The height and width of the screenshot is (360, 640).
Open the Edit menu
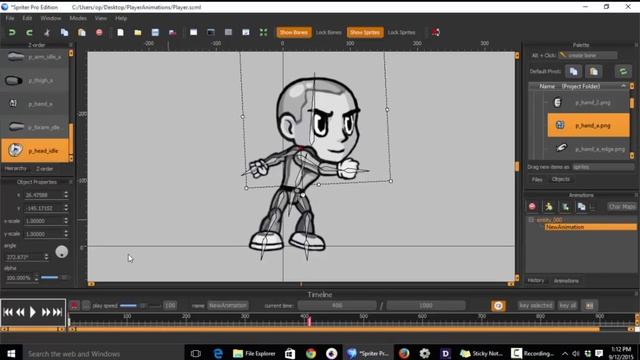pyautogui.click(x=27, y=18)
